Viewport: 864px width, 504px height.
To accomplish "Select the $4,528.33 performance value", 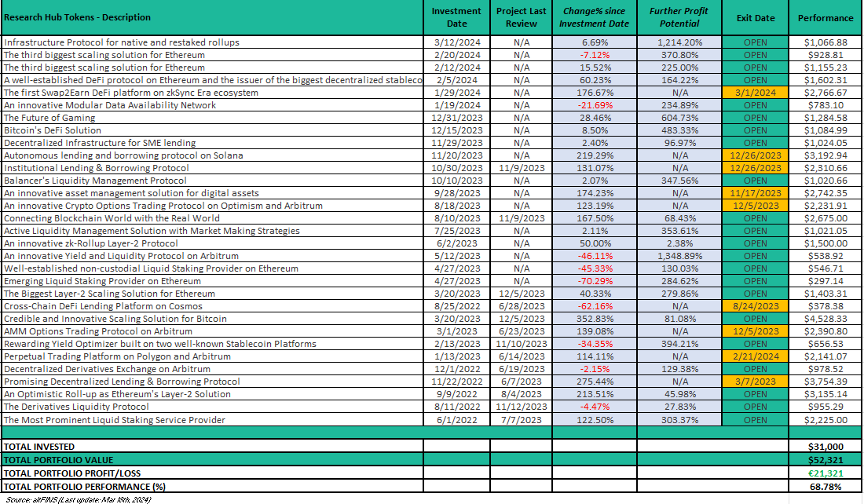I will coord(825,319).
